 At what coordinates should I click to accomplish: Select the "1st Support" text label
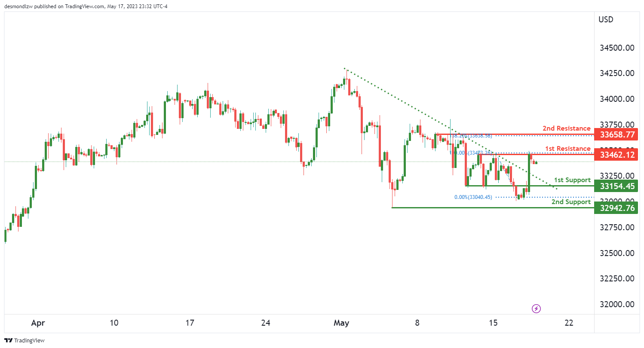point(572,180)
